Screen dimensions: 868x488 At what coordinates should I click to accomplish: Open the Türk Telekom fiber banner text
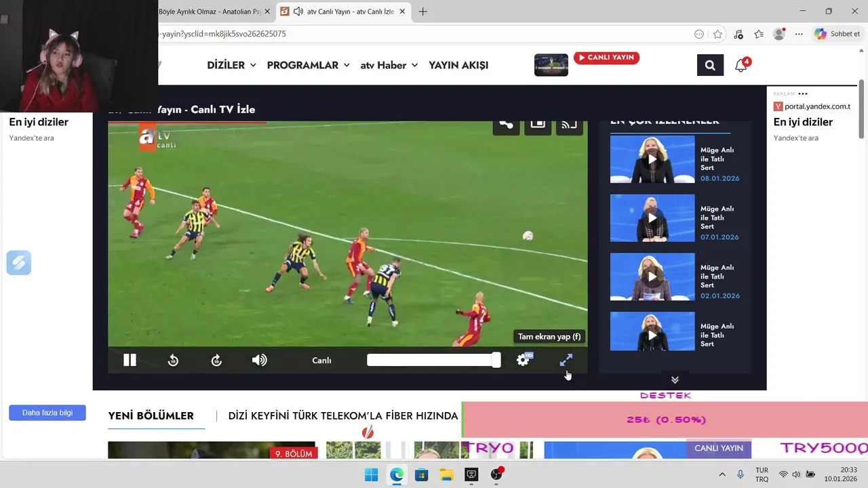(x=343, y=416)
